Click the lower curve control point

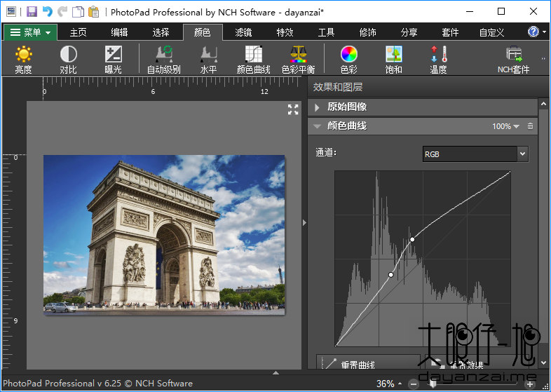[390, 275]
